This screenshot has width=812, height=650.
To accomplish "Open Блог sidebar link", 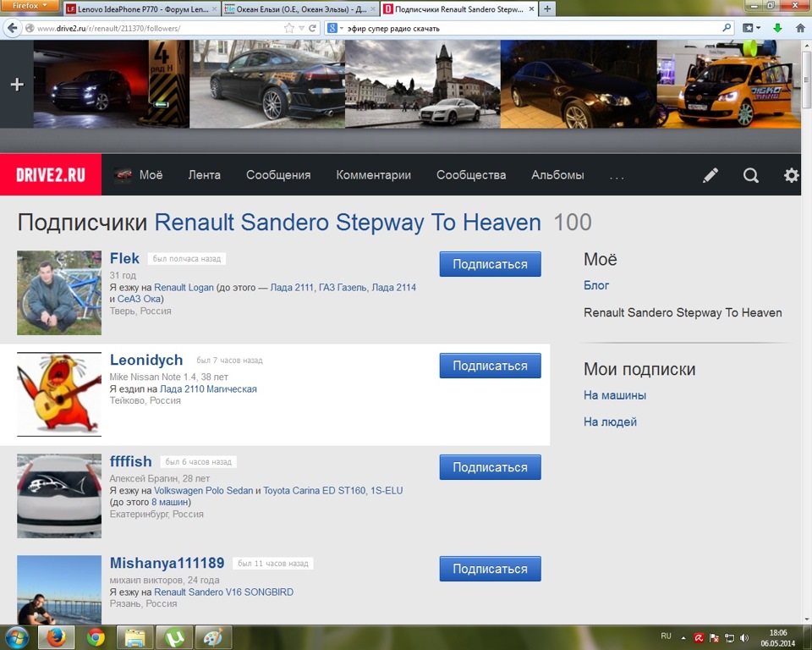I will [x=596, y=285].
